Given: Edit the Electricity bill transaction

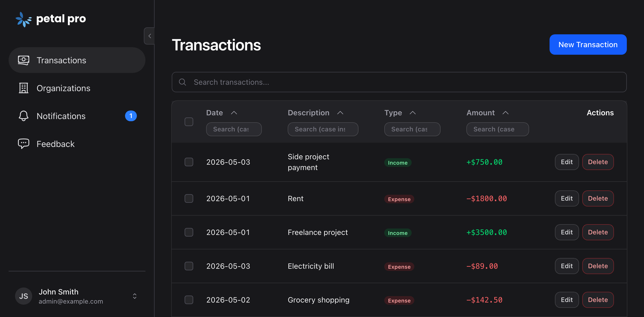Looking at the screenshot, I should tap(567, 266).
